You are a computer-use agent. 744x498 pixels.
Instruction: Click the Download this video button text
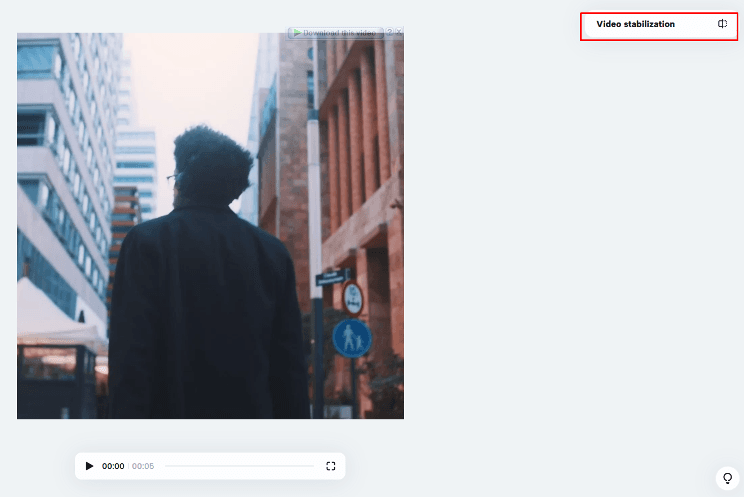(x=341, y=33)
